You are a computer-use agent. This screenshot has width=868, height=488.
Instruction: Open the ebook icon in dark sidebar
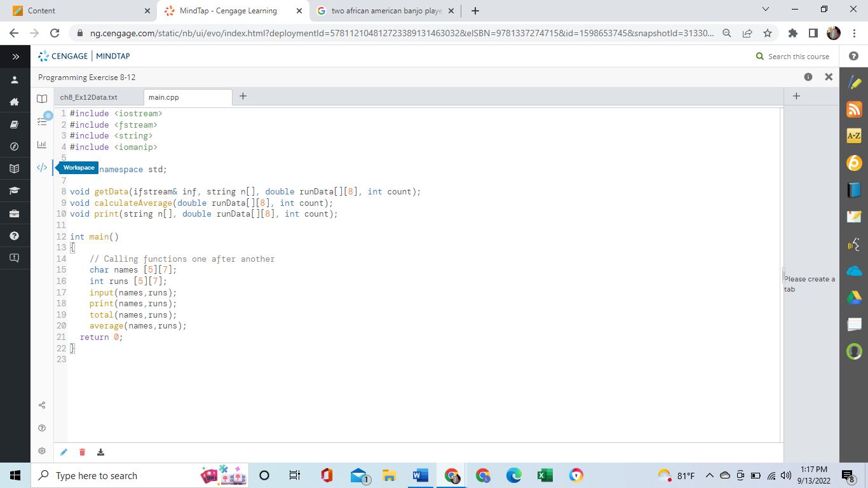tap(15, 125)
